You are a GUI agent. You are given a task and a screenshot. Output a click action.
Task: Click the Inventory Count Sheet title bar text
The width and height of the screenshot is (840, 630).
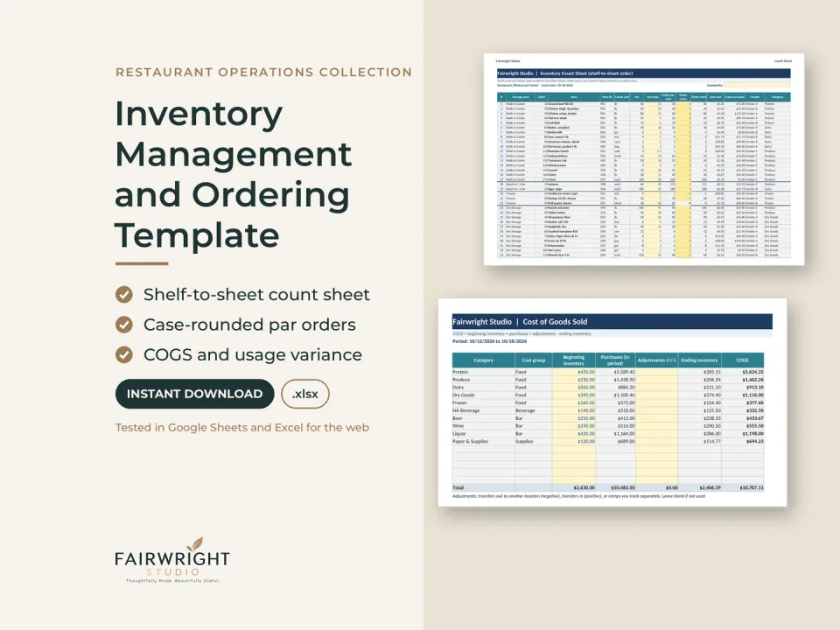tap(565, 73)
